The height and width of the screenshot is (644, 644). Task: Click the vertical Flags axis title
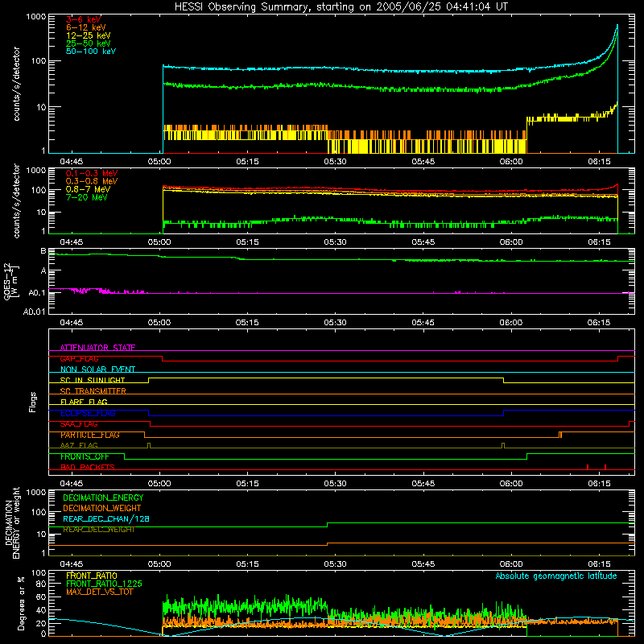pos(33,402)
